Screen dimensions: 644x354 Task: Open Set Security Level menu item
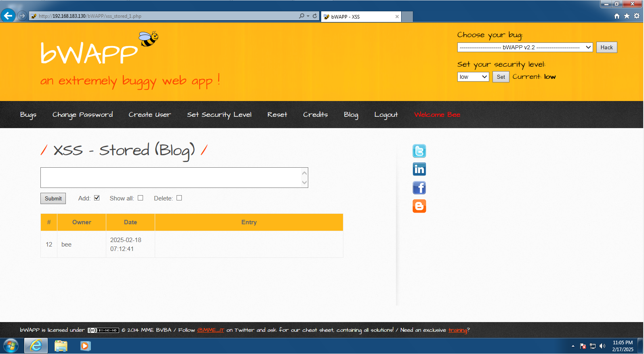click(219, 115)
